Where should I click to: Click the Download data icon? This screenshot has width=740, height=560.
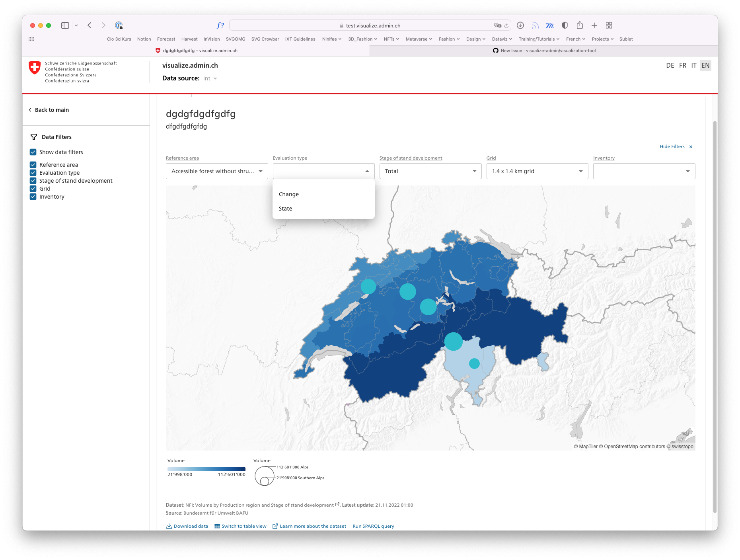170,526
